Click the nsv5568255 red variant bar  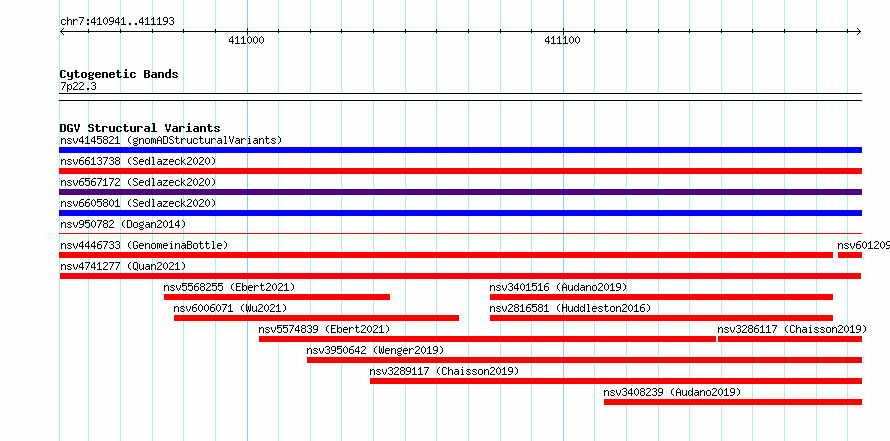click(x=277, y=297)
